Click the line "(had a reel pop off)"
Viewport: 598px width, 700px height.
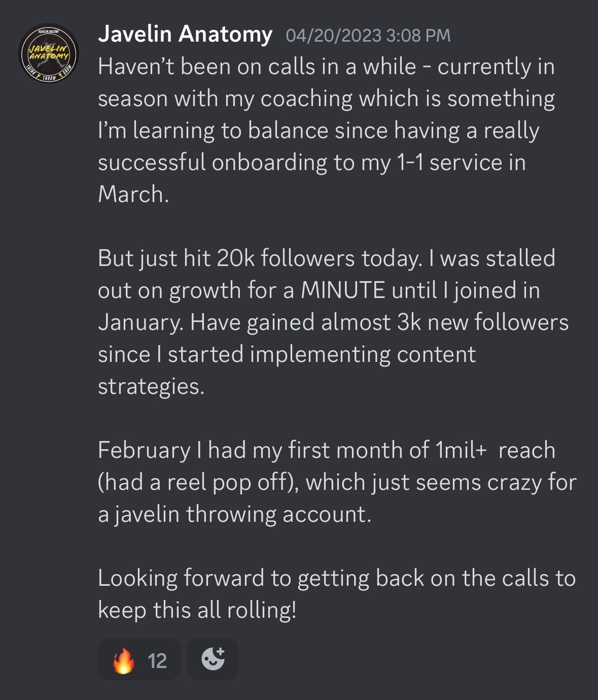click(x=199, y=482)
